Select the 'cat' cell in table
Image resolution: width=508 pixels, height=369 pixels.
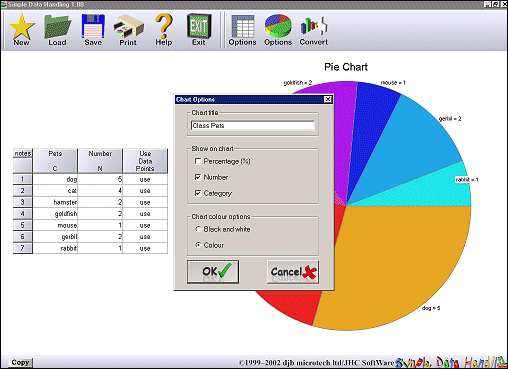pos(55,191)
